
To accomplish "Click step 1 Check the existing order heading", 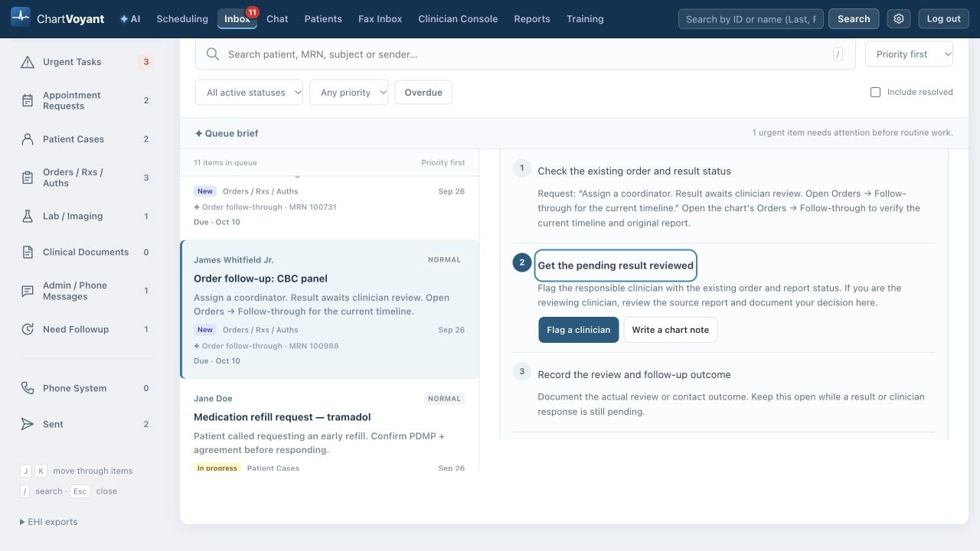I will pyautogui.click(x=634, y=171).
